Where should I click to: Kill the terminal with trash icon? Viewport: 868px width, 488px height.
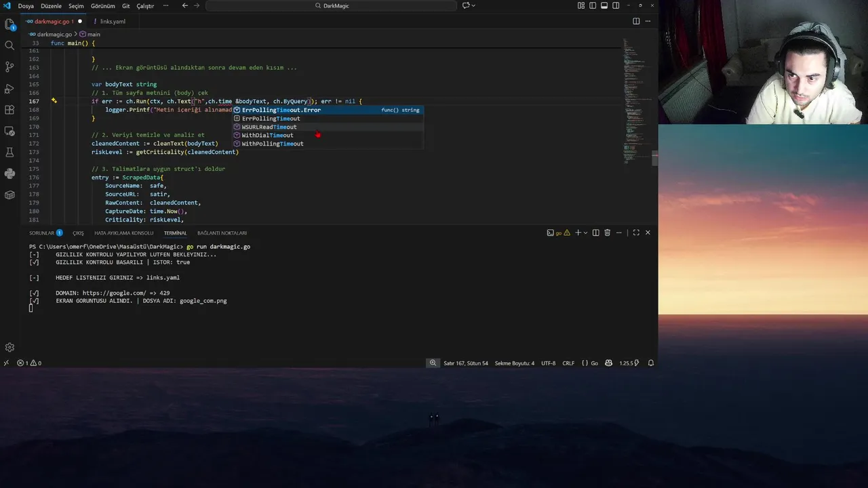click(x=608, y=232)
